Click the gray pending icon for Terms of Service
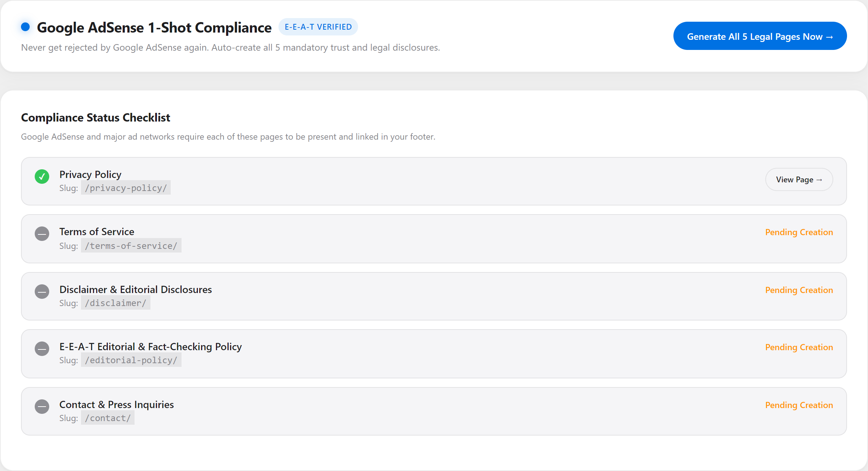The image size is (868, 471). coord(42,234)
